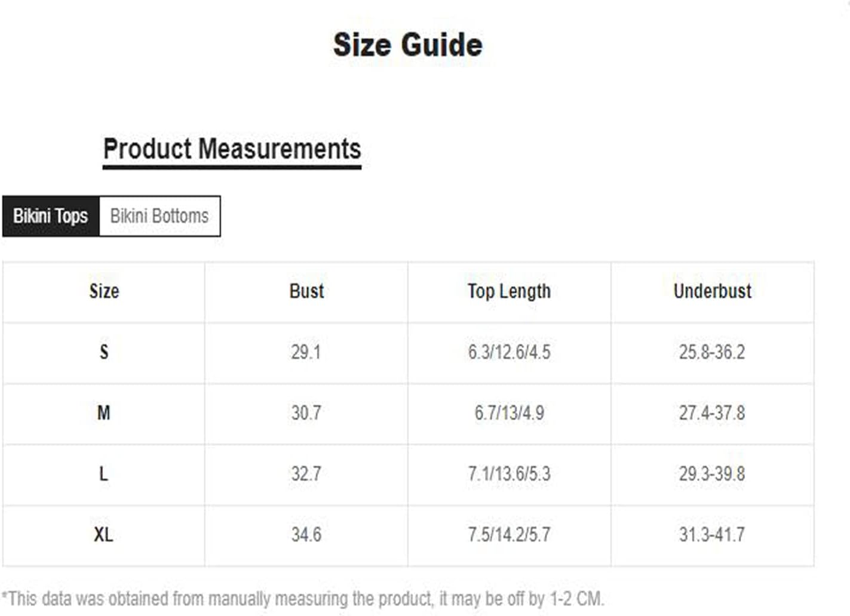This screenshot has width=850, height=616.
Task: Select the S size row label
Action: (104, 352)
